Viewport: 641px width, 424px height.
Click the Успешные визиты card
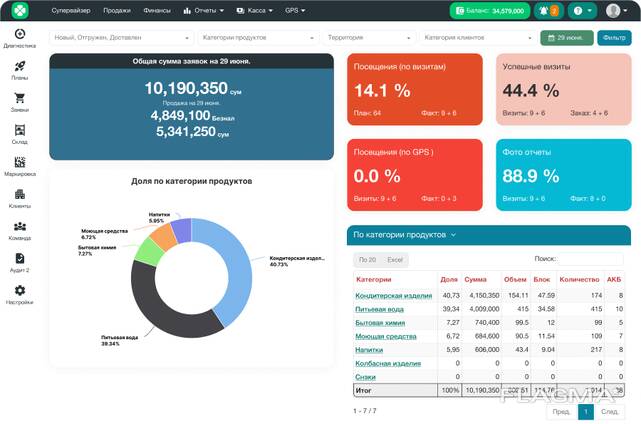pyautogui.click(x=564, y=89)
